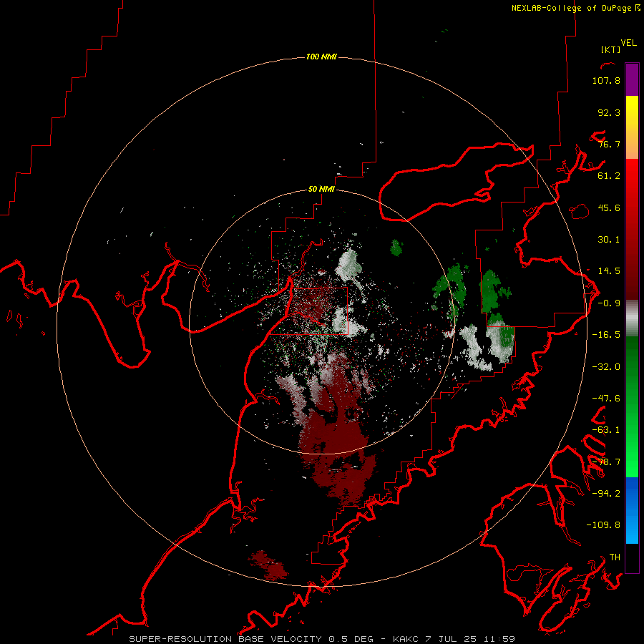The image size is (644, 644).
Task: Click the 50 NMI range ring label
Action: click(x=321, y=189)
